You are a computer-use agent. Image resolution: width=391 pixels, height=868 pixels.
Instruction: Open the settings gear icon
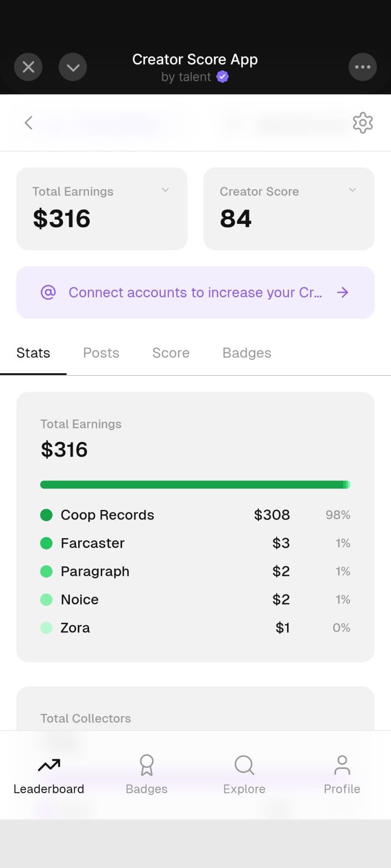363,123
